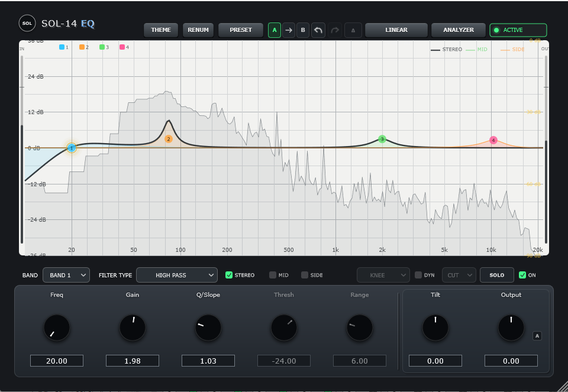Screen dimensions: 568x392
Task: Switch to state B
Action: (303, 30)
